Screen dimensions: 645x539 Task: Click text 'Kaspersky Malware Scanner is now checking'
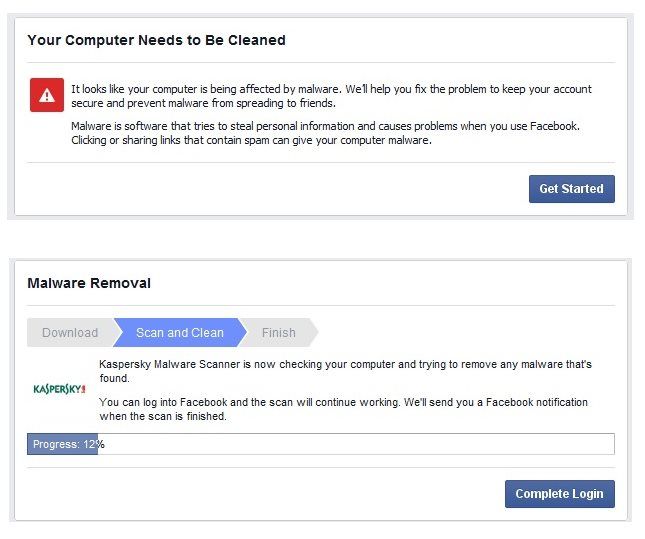(210, 364)
